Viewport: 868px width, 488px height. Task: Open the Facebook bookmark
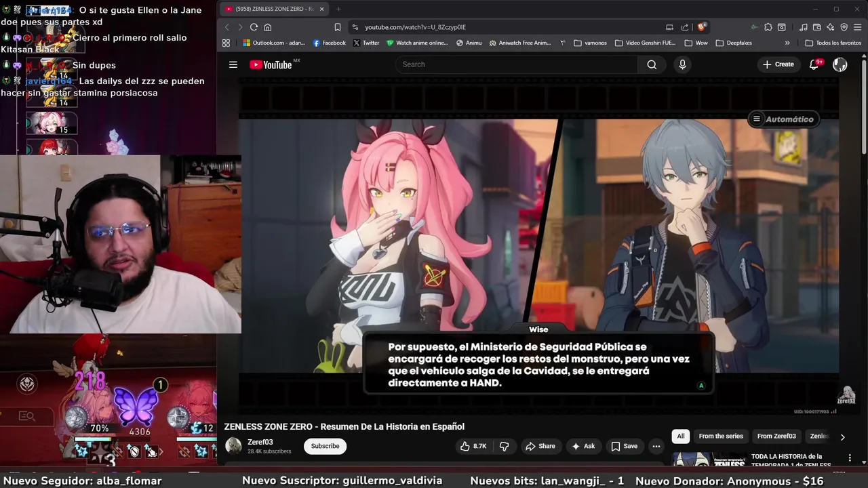pyautogui.click(x=330, y=43)
